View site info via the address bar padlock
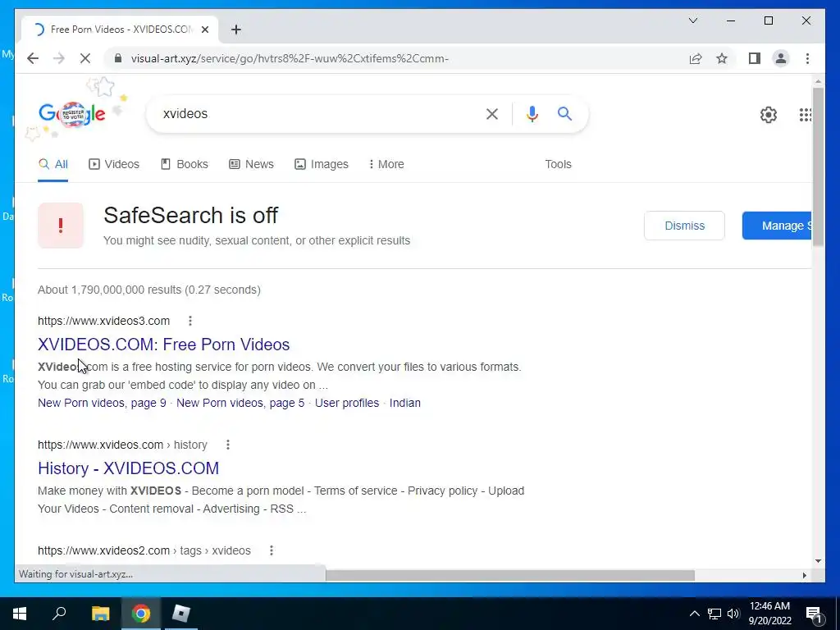Viewport: 840px width, 630px height. 118,58
